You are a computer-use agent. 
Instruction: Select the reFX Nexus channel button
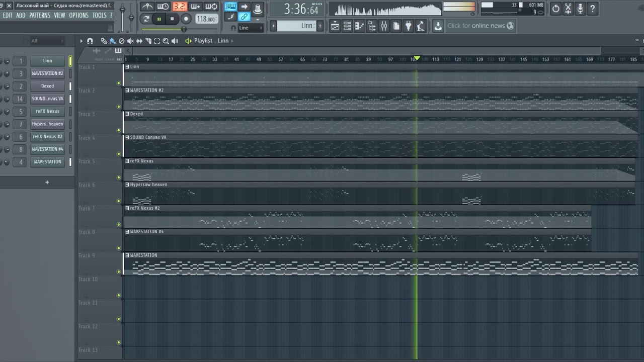(x=47, y=111)
